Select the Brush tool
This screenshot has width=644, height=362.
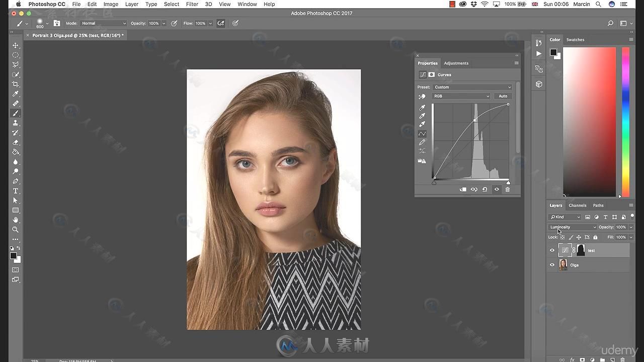tap(16, 113)
